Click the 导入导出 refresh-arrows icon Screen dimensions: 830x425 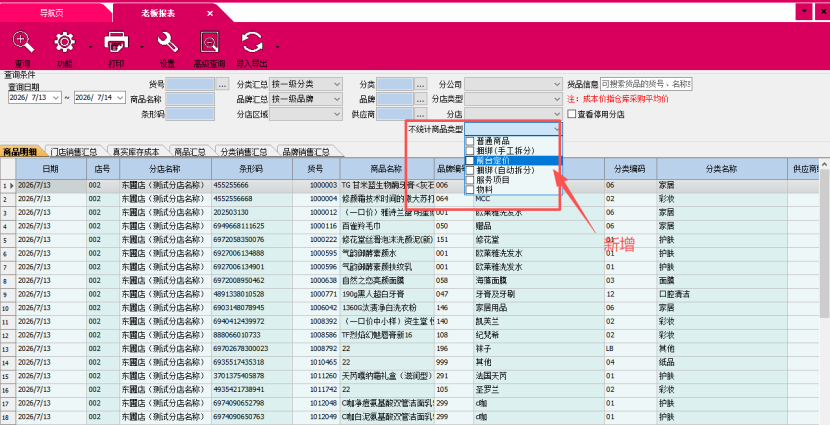coord(252,42)
